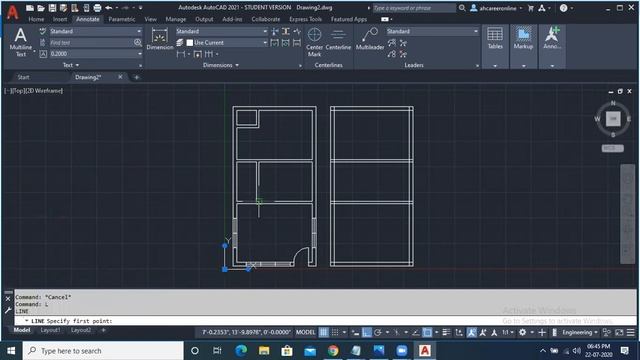Switch to the Layout1 tab
The width and height of the screenshot is (640, 360).
[x=50, y=330]
